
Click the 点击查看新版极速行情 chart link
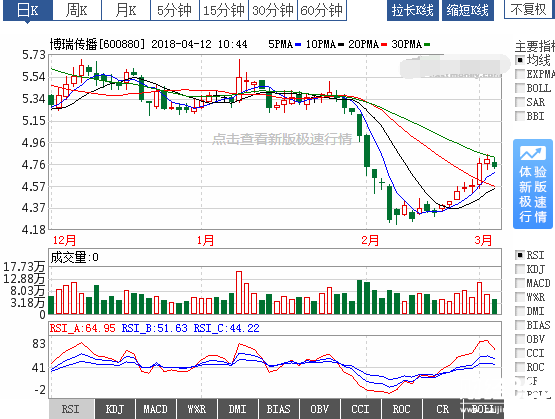click(282, 139)
